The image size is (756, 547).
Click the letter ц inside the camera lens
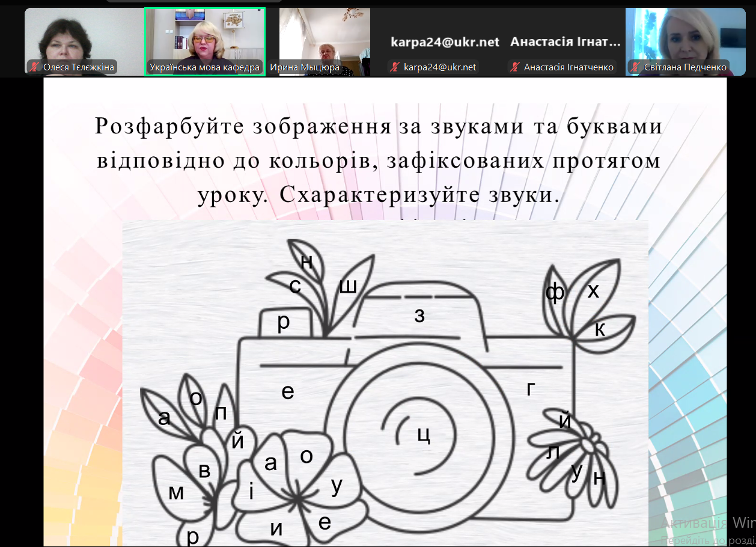click(424, 436)
